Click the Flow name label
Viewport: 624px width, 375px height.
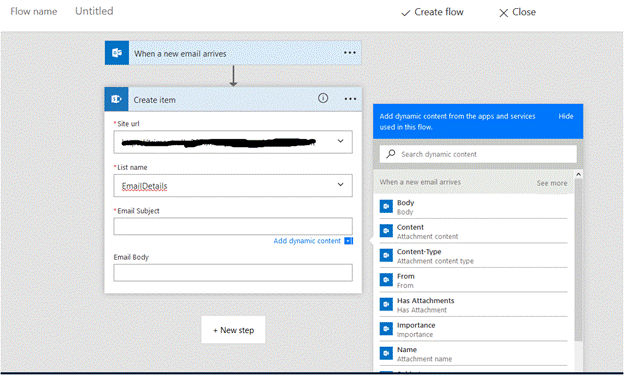34,12
